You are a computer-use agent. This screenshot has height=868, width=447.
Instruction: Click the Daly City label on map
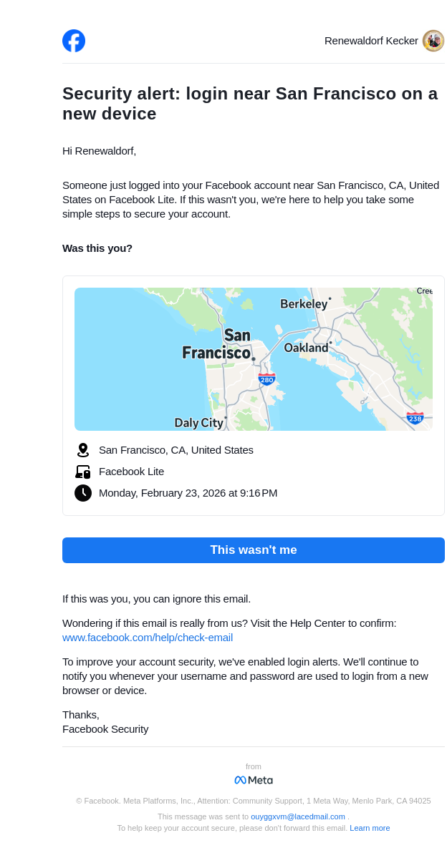198,423
